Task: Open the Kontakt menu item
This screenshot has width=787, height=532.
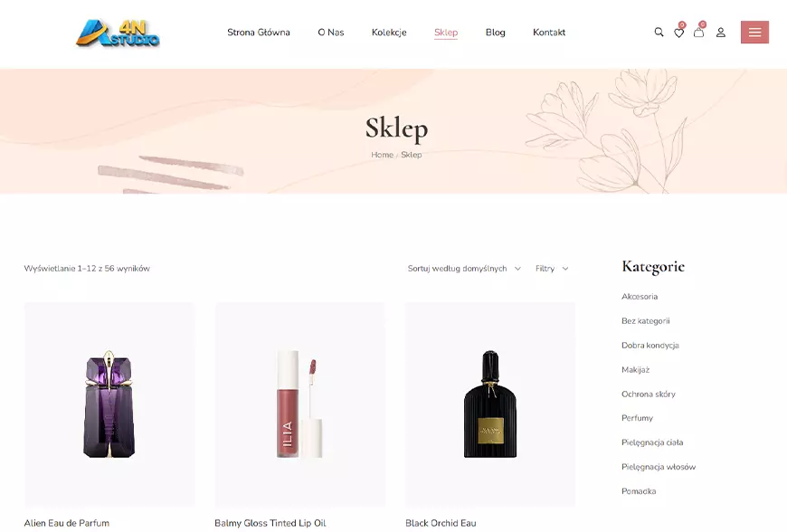Action: coord(549,33)
